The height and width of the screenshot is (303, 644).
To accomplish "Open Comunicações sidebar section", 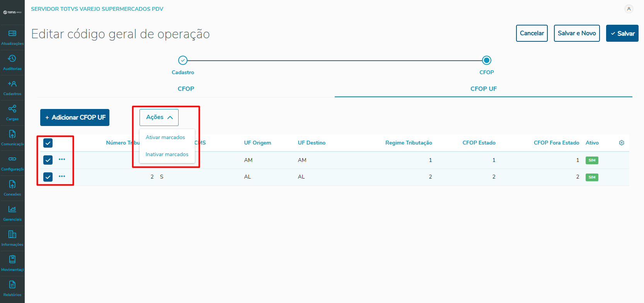I will (12, 138).
